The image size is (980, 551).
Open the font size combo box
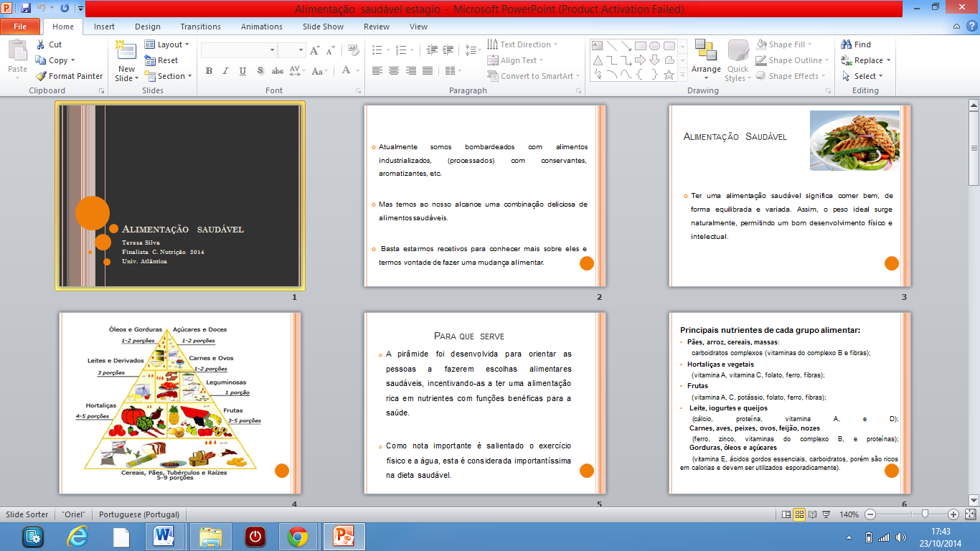click(292, 50)
